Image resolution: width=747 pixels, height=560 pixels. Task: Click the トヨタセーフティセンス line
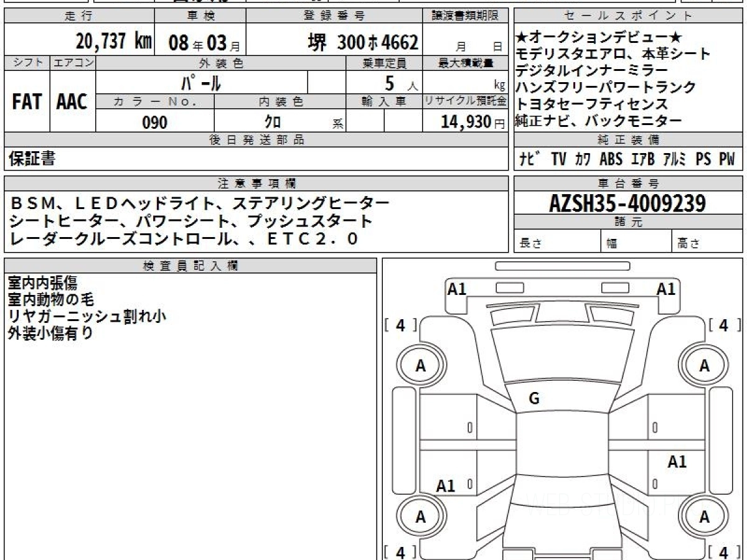click(592, 105)
